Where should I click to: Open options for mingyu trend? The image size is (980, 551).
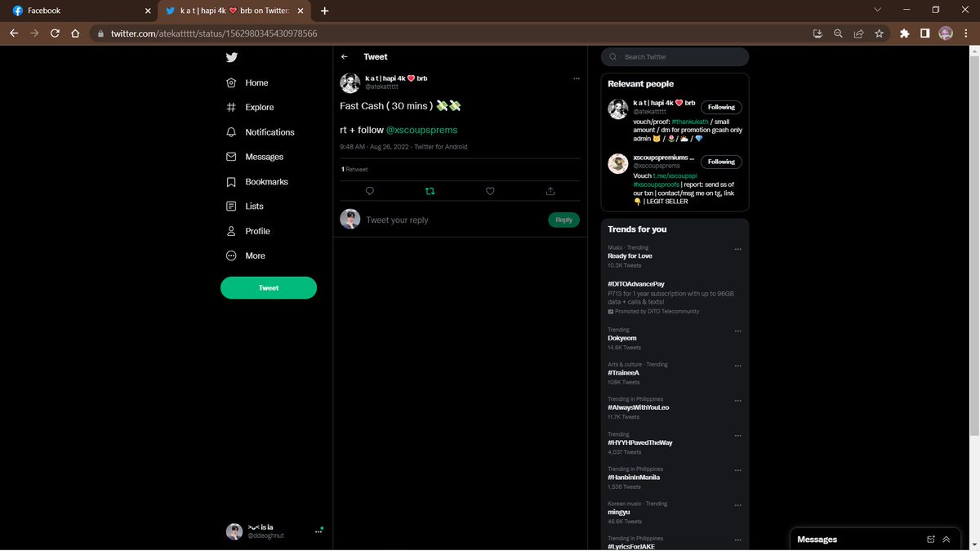[x=738, y=505]
